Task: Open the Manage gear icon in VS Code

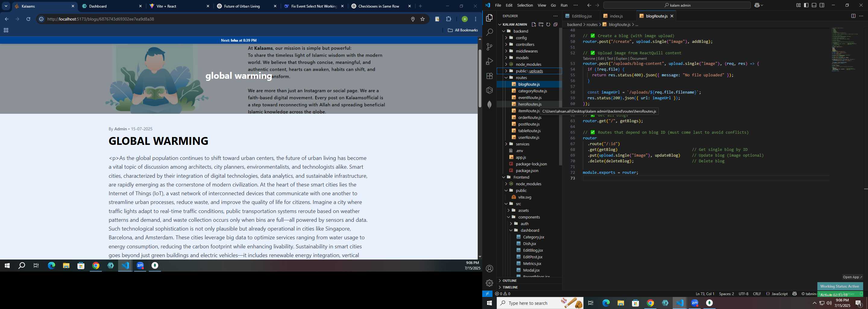Action: pos(489,283)
